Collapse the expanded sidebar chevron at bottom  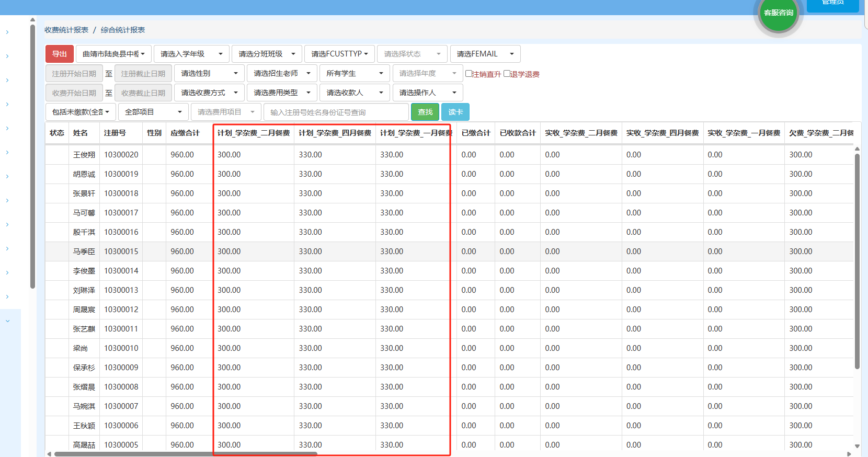pos(7,321)
